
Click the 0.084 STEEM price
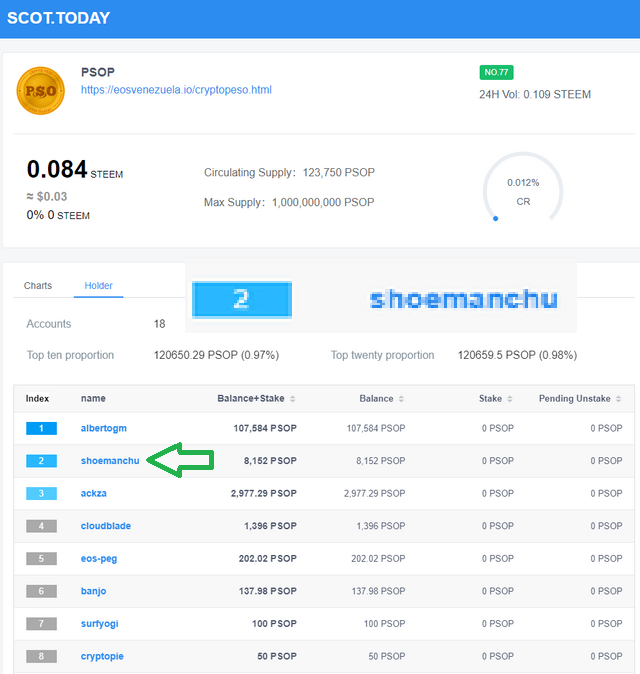pos(75,169)
